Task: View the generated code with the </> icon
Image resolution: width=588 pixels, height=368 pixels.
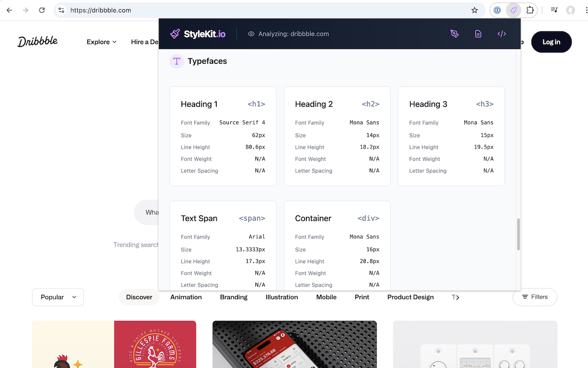Action: [501, 34]
